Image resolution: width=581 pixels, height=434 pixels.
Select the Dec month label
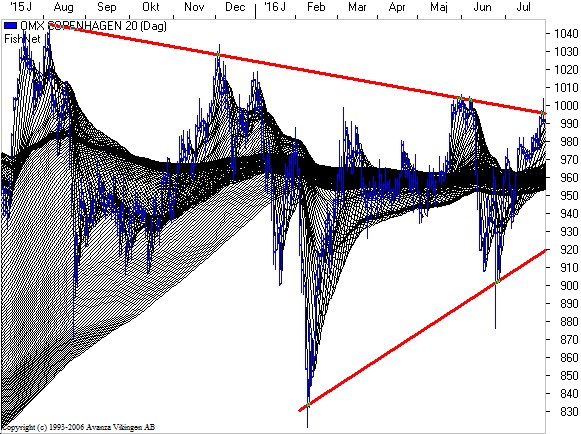pos(235,7)
